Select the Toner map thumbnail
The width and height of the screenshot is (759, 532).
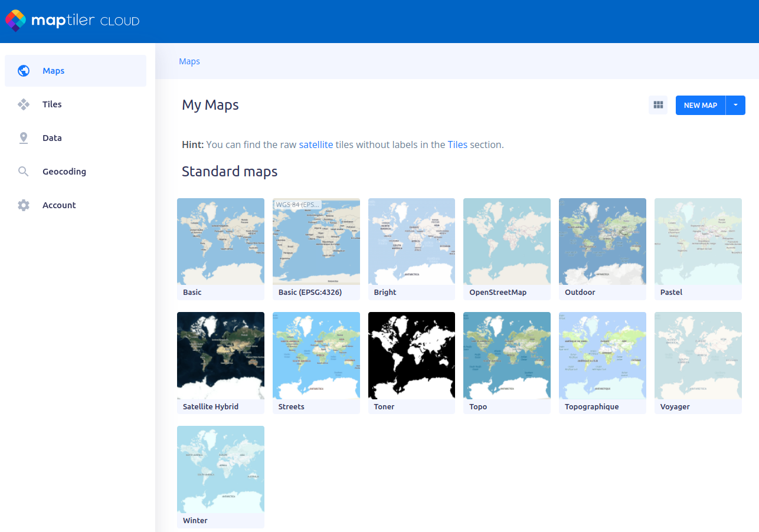pyautogui.click(x=411, y=356)
